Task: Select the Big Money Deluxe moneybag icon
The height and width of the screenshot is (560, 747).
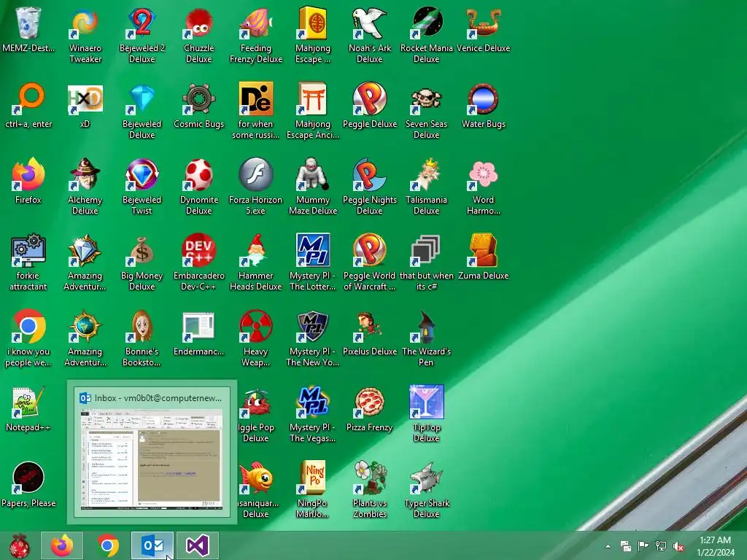Action: 142,250
